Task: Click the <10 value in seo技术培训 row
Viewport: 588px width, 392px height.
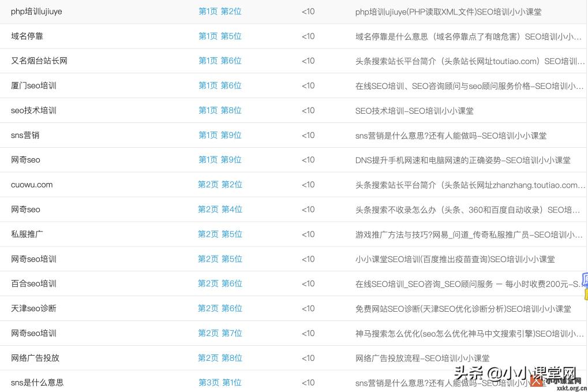Action: tap(308, 110)
